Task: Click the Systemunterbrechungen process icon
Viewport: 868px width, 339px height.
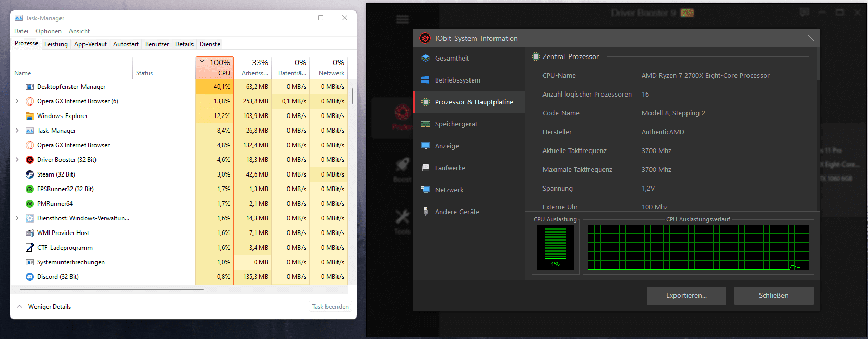Action: (30, 262)
